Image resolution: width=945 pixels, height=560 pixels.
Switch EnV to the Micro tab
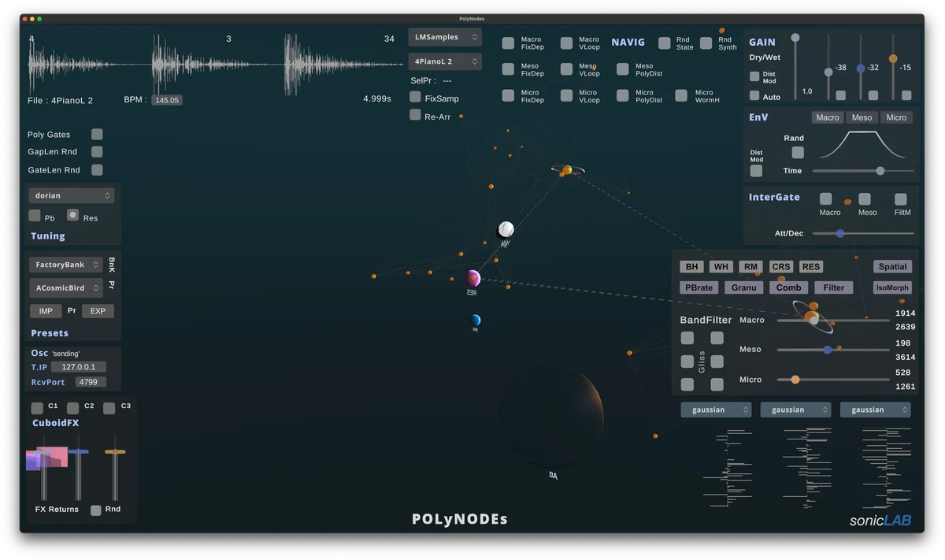pyautogui.click(x=896, y=117)
